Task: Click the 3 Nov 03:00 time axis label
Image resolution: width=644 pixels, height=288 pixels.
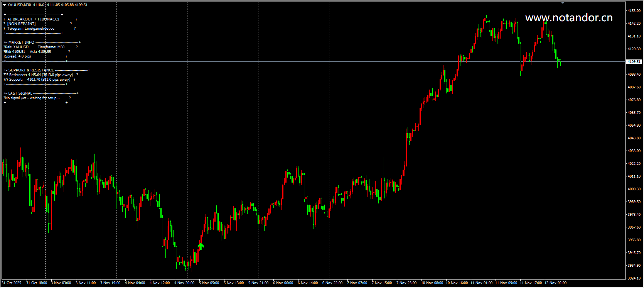Action: pos(61,283)
